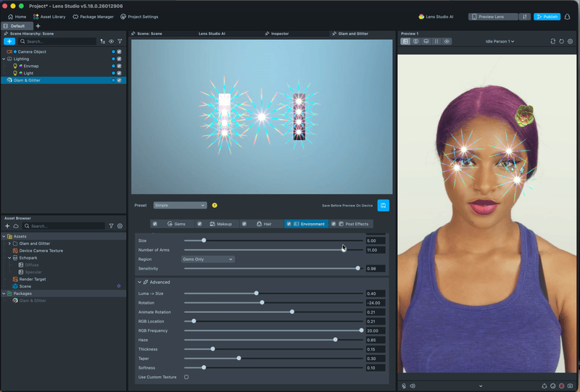The height and width of the screenshot is (392, 580).
Task: Uncheck the Gems tab checkbox
Action: point(154,224)
